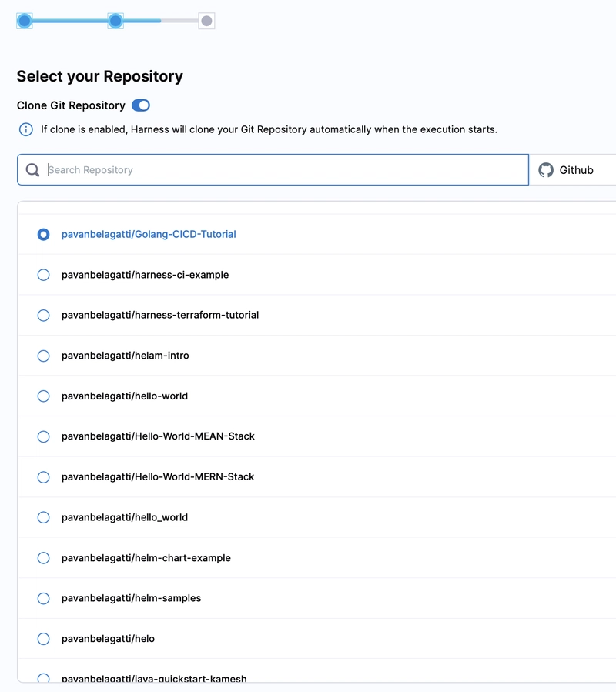This screenshot has width=616, height=692.
Task: Click the second wizard step circle
Action: [x=115, y=21]
